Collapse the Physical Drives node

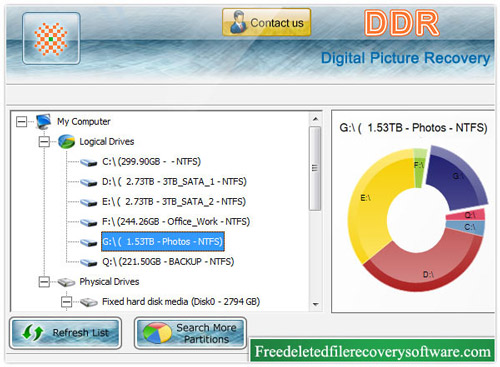point(44,282)
